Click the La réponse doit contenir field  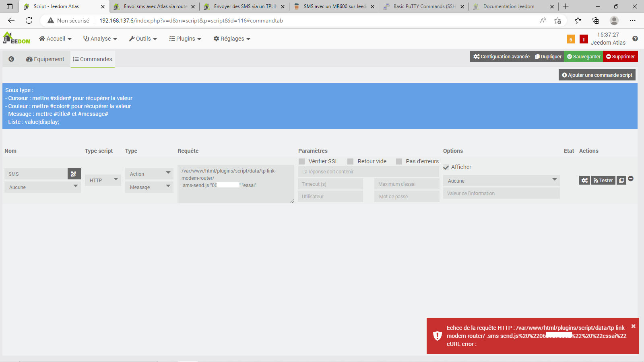[369, 172]
